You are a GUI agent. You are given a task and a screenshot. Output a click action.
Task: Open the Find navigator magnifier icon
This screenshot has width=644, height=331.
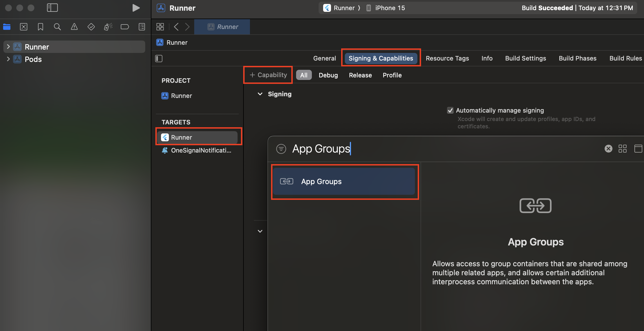[57, 27]
